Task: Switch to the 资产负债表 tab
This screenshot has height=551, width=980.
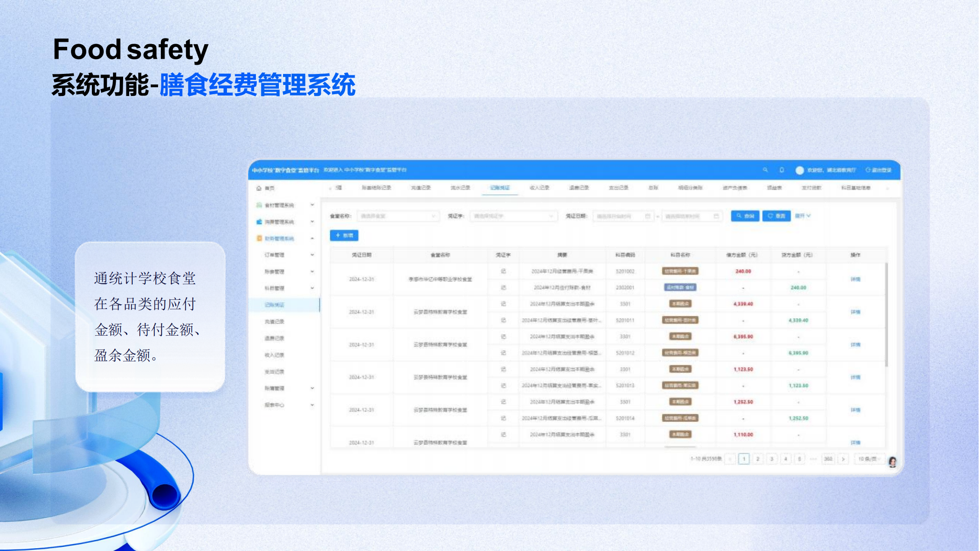Action: tap(735, 188)
